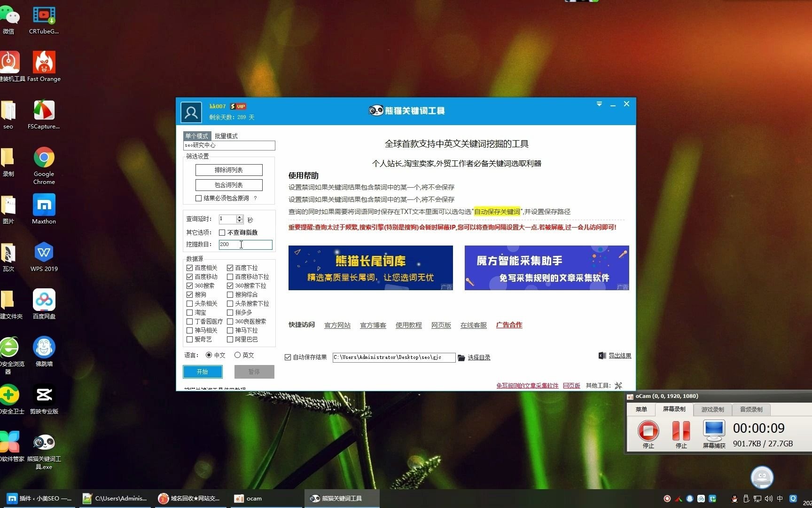
Task: Click the Excel icon next to 导出结果
Action: 602,356
